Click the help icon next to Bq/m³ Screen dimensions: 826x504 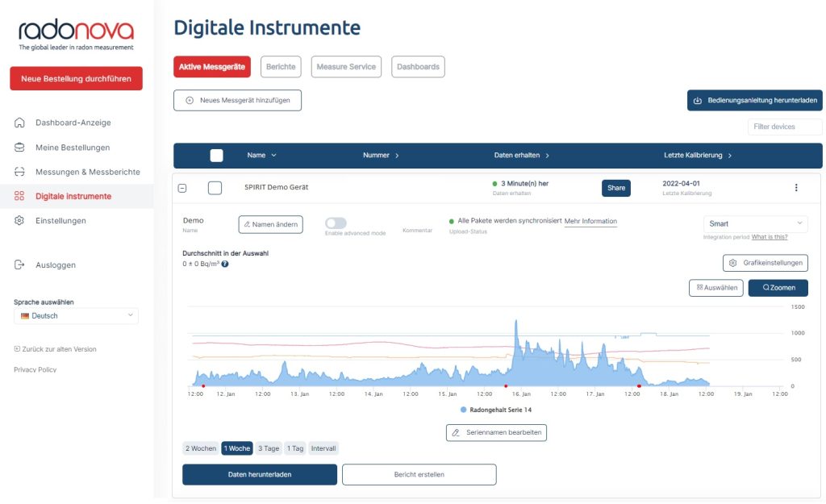[x=225, y=264]
